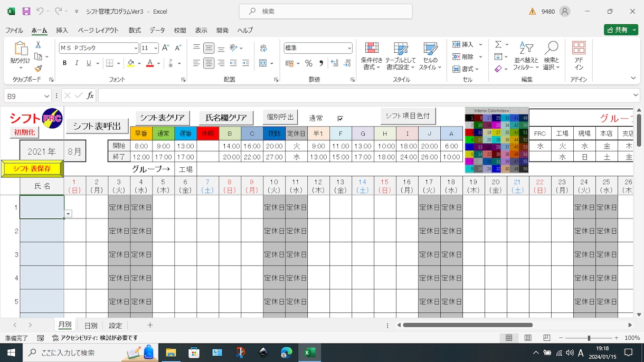Open 条件付き書式 conditional formatting menu
644x362 pixels.
372,56
